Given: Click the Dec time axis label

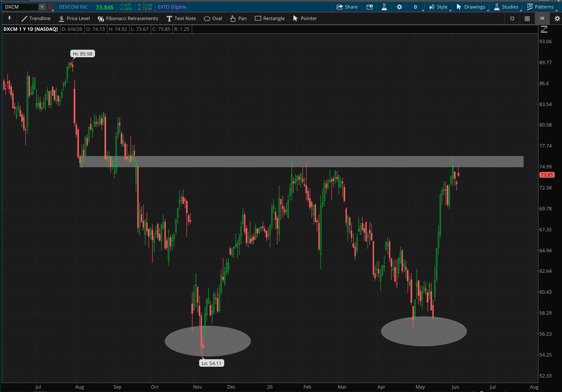Looking at the screenshot, I should (x=231, y=388).
